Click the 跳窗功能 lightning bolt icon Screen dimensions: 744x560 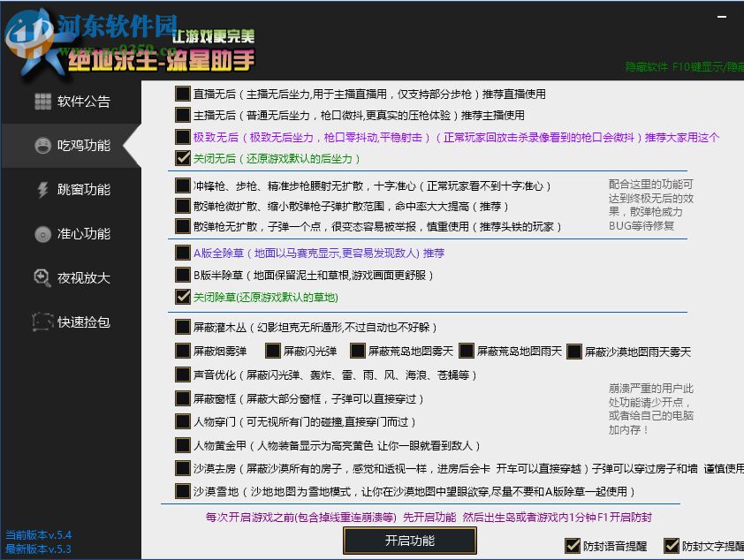coord(42,190)
